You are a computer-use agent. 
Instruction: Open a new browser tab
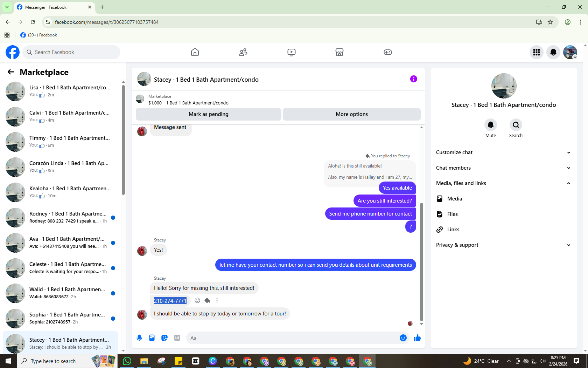[102, 7]
